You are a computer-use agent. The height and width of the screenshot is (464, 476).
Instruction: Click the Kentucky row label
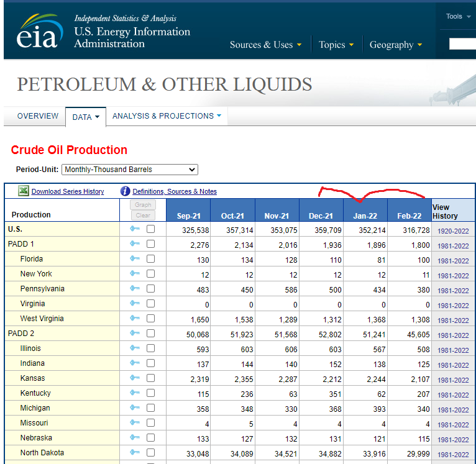(x=35, y=393)
